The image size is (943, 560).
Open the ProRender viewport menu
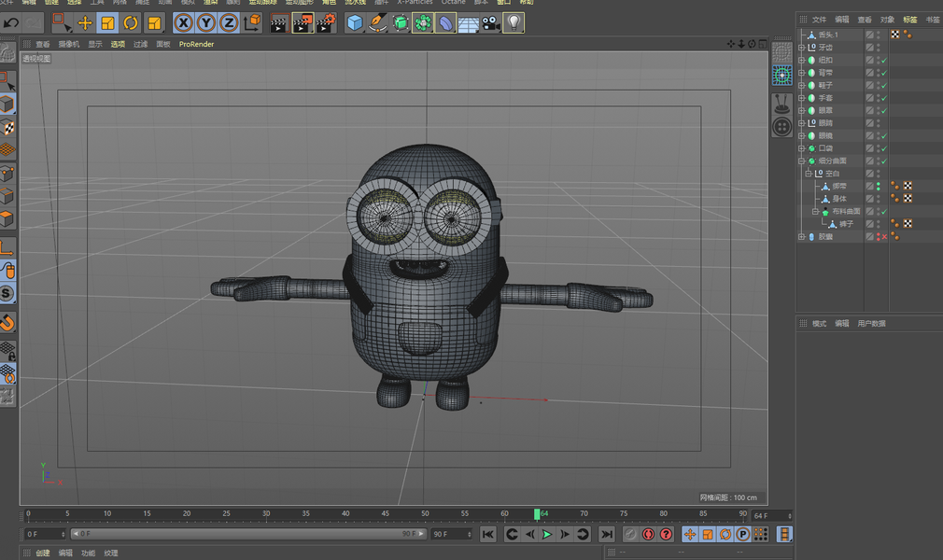point(196,44)
